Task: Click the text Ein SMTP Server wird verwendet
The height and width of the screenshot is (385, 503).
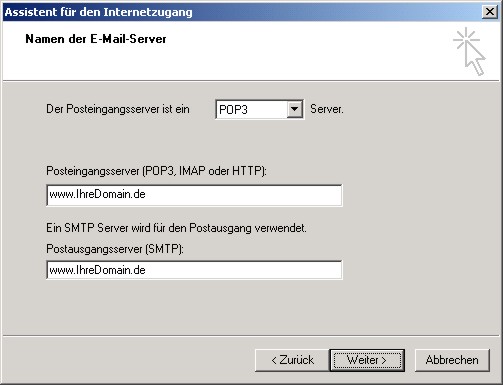Action: coord(176,228)
